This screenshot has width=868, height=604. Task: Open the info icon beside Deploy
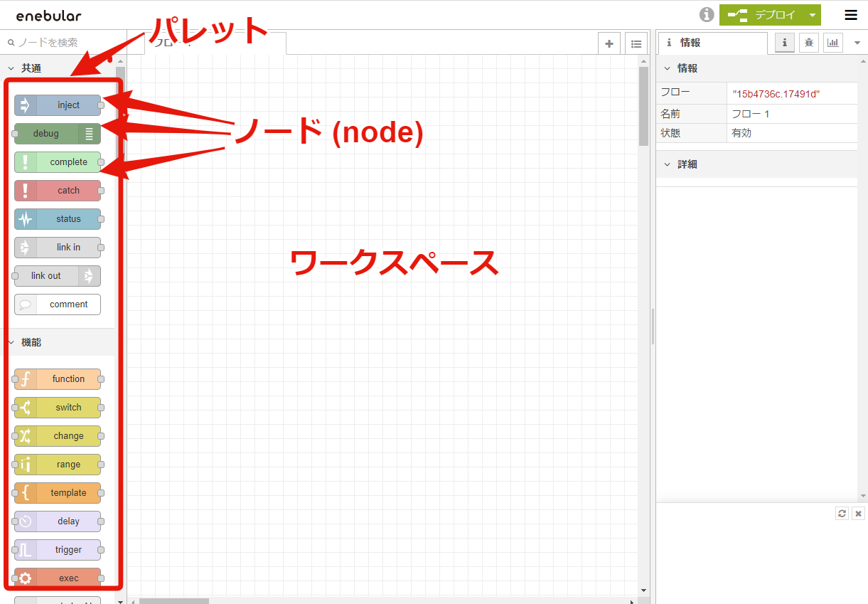707,15
